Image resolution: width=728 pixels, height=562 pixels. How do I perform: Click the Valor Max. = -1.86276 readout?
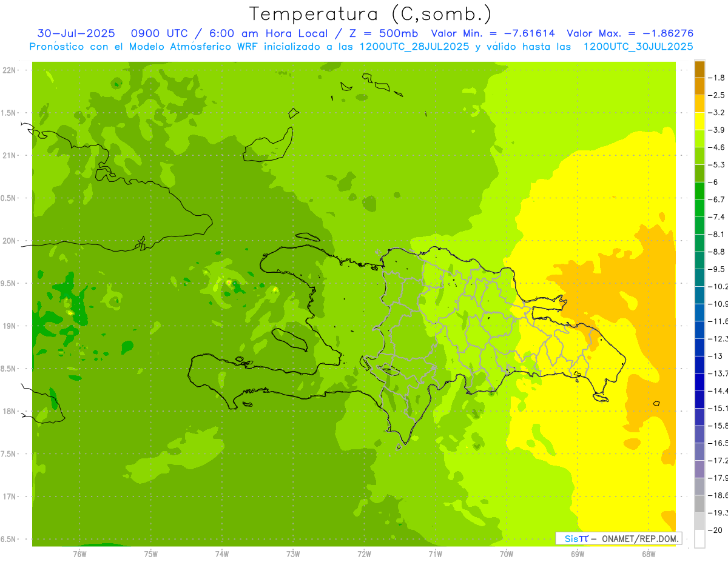[x=630, y=33]
